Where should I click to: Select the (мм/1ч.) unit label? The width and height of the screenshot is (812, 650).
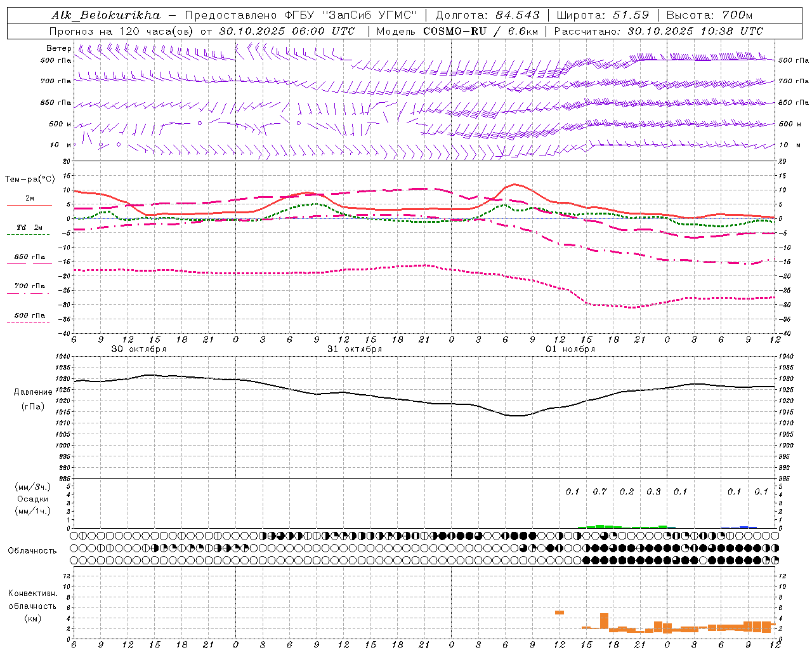click(x=32, y=511)
